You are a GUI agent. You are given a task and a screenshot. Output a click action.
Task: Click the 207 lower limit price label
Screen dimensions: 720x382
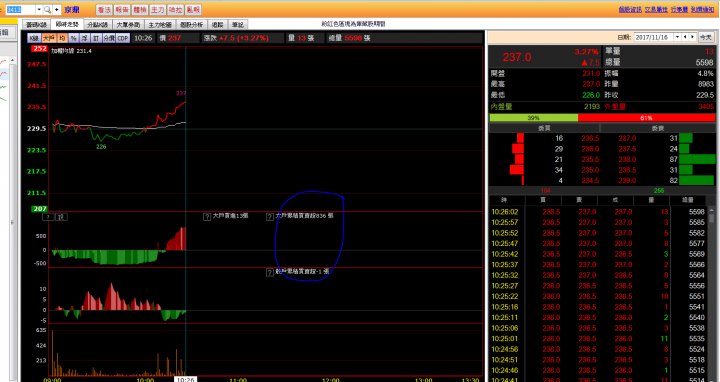coord(39,209)
